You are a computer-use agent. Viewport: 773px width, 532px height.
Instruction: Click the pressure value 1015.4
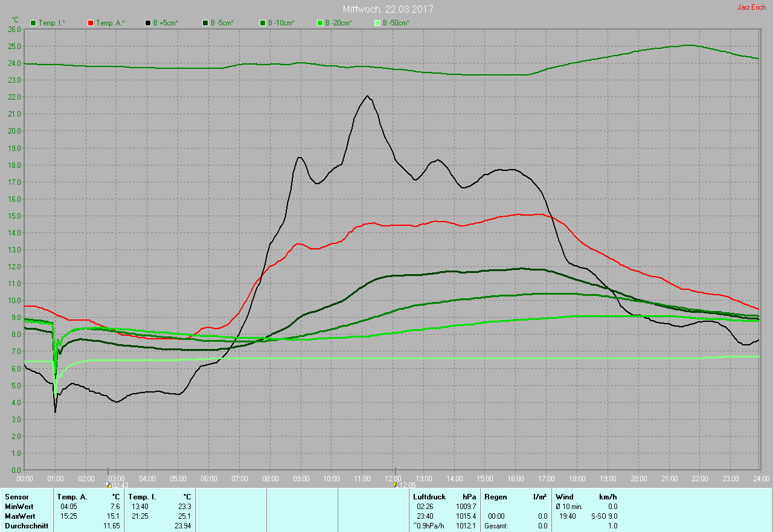pyautogui.click(x=467, y=516)
